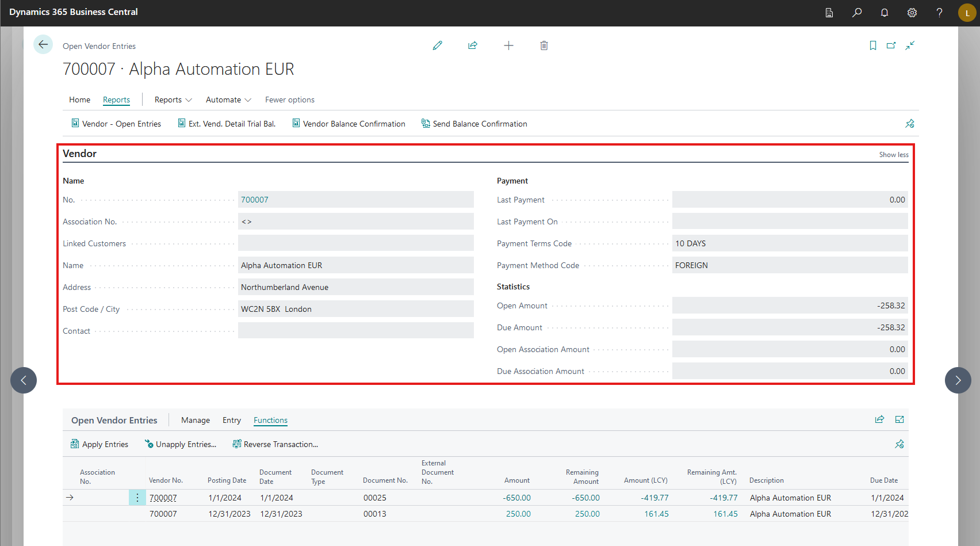Click the trash delete icon

point(544,45)
